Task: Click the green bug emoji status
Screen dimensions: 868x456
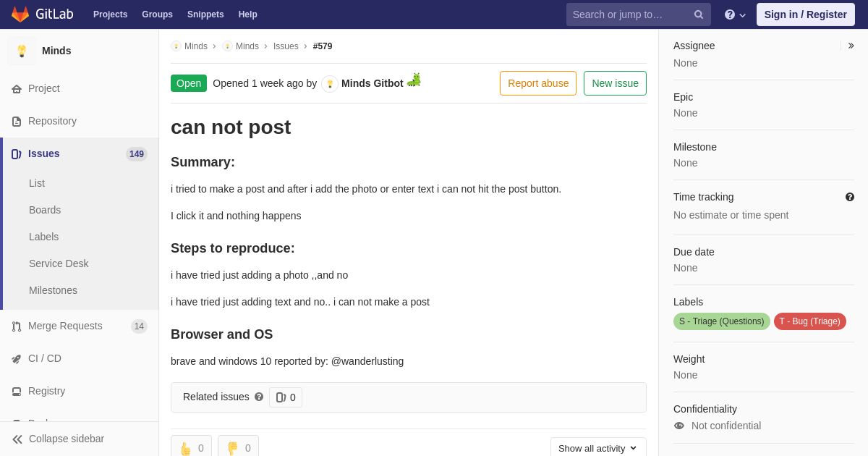Action: point(414,80)
